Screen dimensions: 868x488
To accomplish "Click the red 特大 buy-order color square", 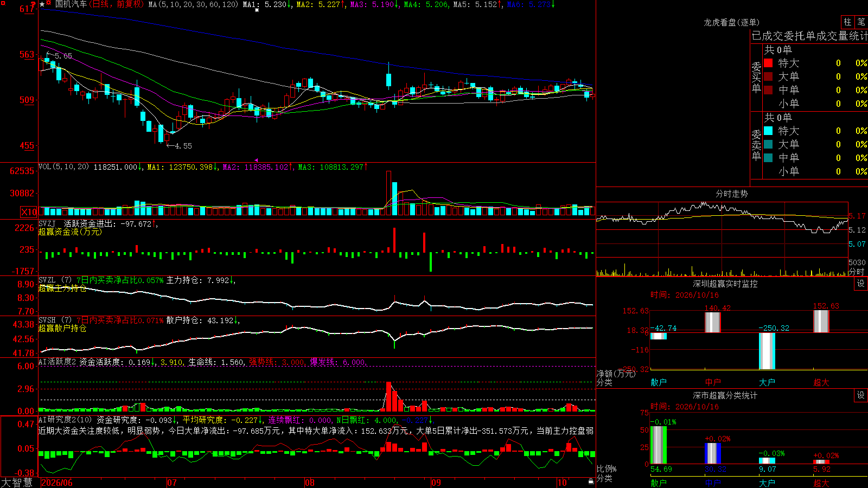I will click(x=768, y=63).
